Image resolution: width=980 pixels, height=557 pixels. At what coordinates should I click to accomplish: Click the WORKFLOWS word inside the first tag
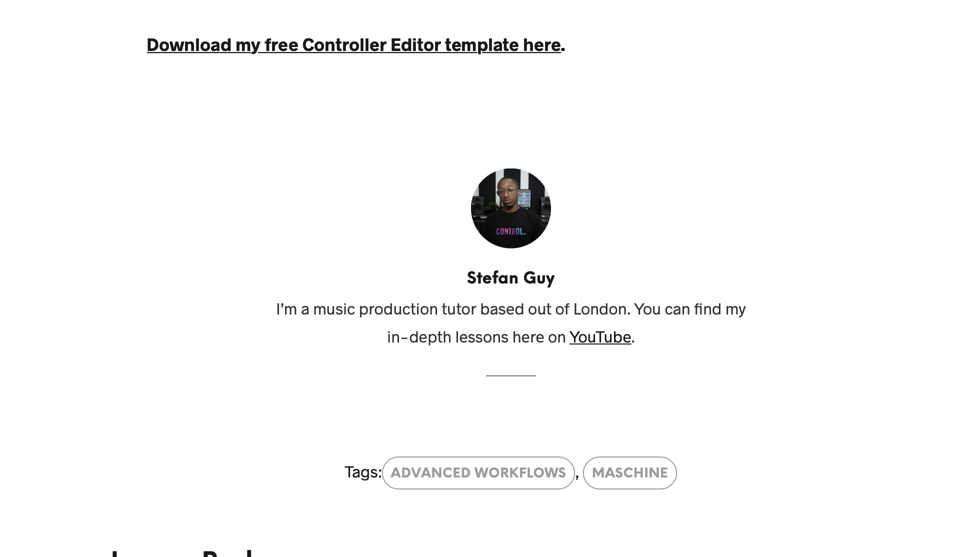pyautogui.click(x=520, y=472)
